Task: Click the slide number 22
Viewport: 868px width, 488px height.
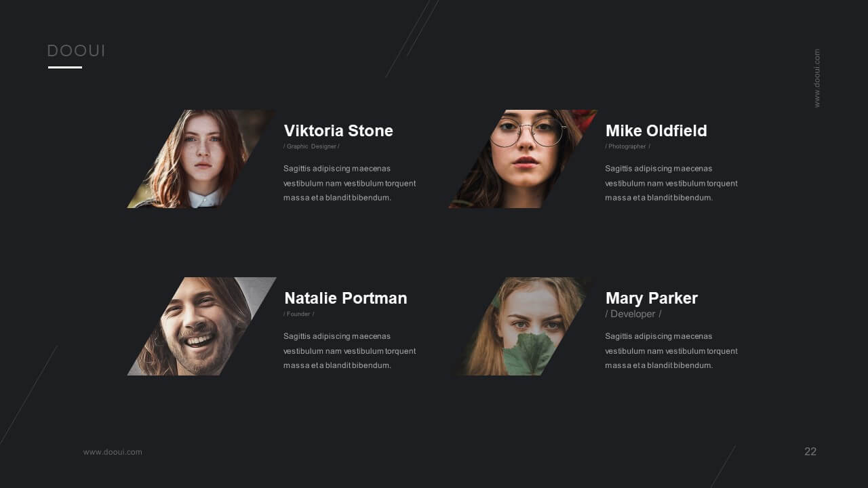Action: [x=810, y=451]
